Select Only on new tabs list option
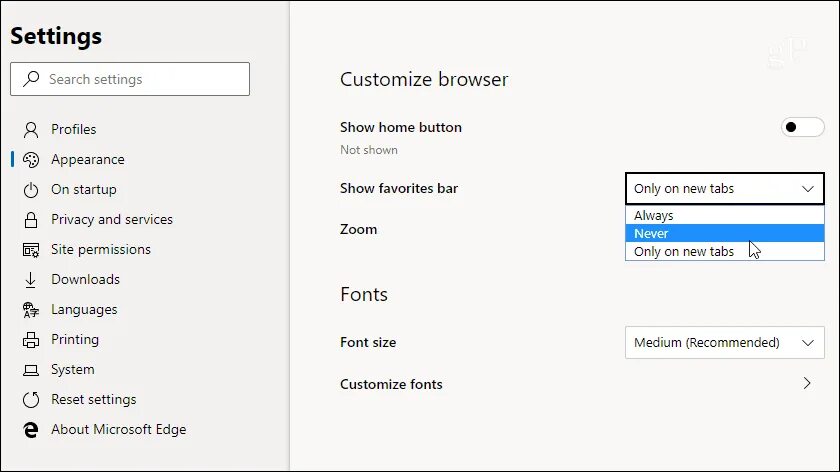This screenshot has width=840, height=472. [724, 251]
